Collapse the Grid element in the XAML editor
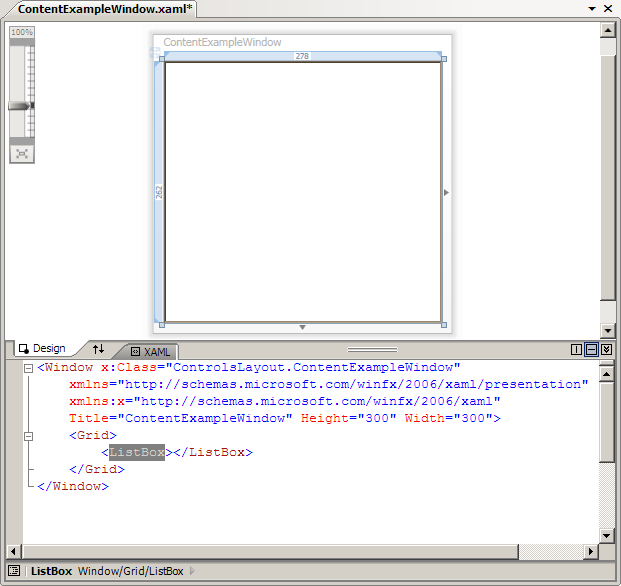 pos(28,436)
